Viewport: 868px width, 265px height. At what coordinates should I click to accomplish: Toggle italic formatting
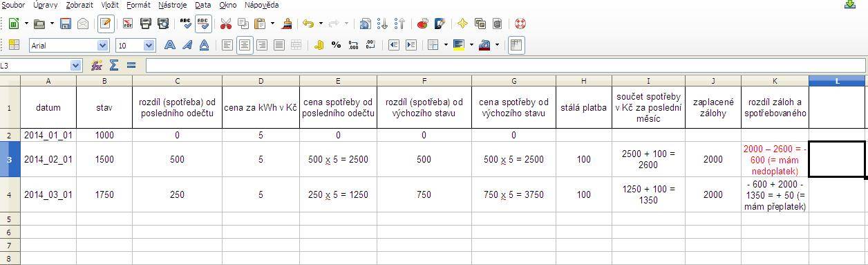pyautogui.click(x=187, y=45)
